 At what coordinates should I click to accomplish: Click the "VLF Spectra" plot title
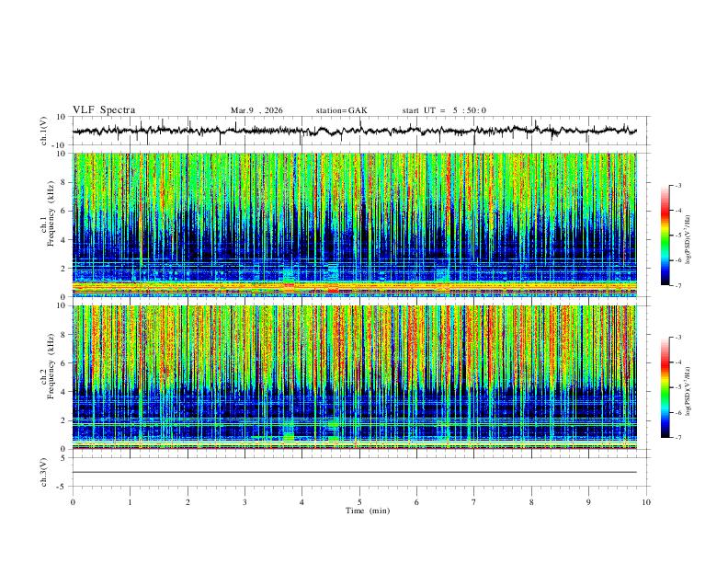[104, 110]
